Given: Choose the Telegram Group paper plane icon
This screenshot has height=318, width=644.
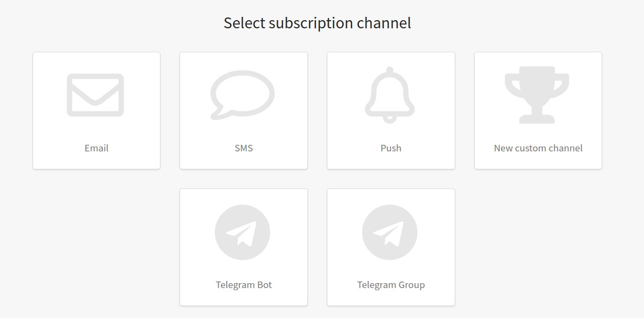Looking at the screenshot, I should pos(390,233).
